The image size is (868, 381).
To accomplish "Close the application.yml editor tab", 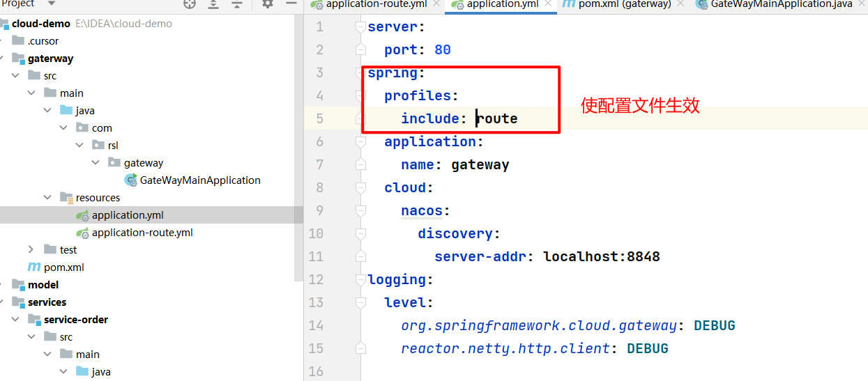I will coord(548,3).
